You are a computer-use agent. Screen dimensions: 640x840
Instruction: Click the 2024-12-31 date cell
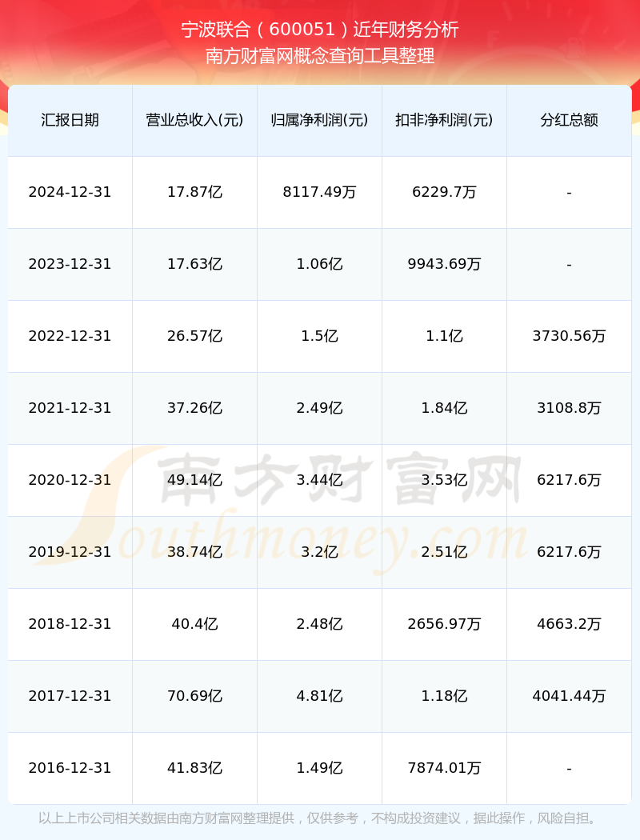[70, 192]
